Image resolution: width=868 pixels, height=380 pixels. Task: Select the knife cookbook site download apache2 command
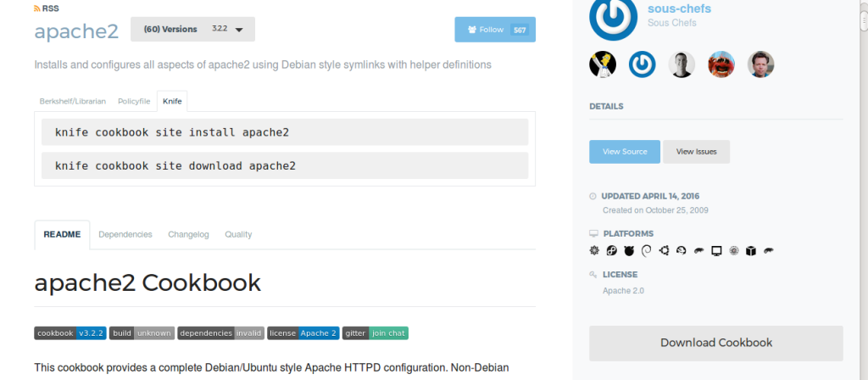tap(285, 165)
